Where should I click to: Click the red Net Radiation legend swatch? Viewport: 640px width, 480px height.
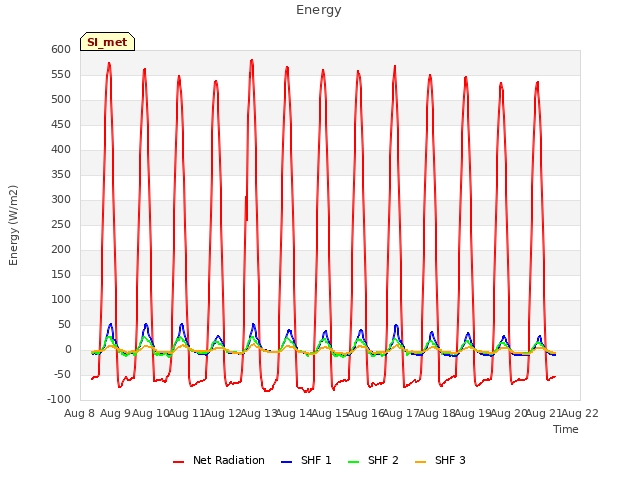[178, 462]
